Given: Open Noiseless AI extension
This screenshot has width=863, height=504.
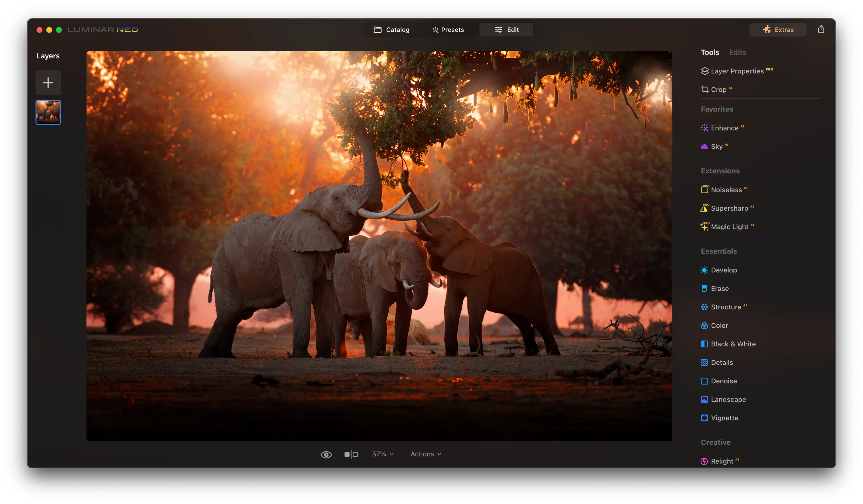Looking at the screenshot, I should [x=726, y=190].
